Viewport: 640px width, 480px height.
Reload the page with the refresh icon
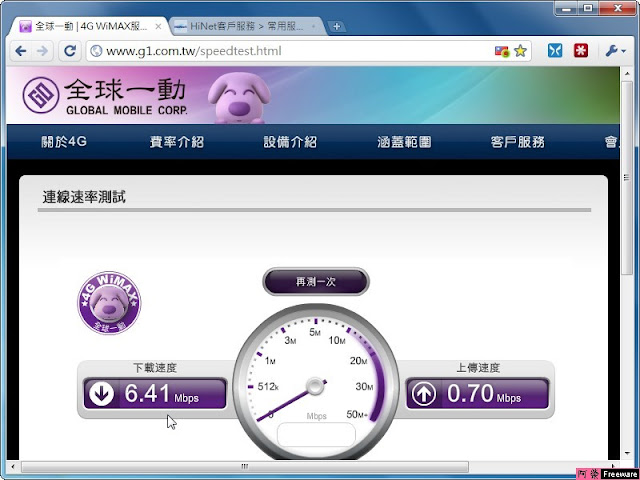(70, 51)
